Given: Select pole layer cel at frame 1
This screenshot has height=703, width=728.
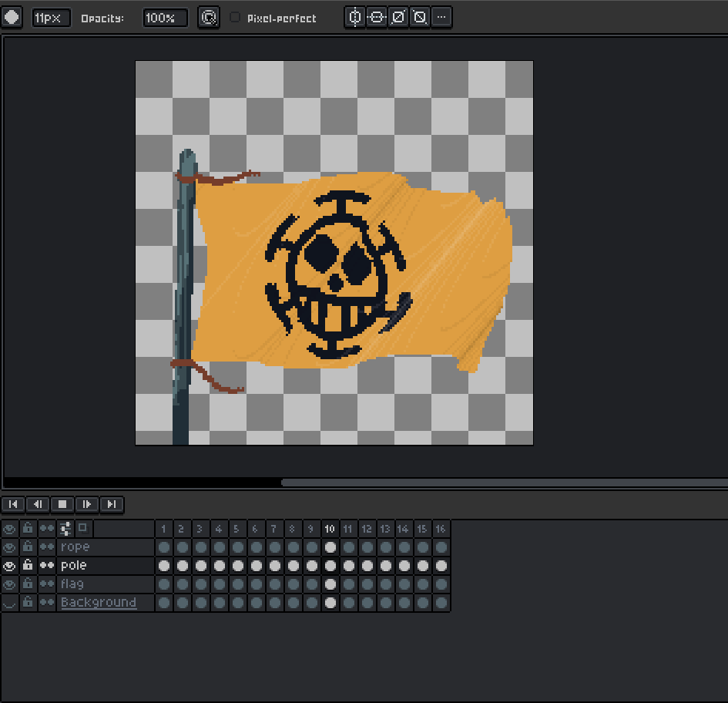Looking at the screenshot, I should pyautogui.click(x=164, y=566).
